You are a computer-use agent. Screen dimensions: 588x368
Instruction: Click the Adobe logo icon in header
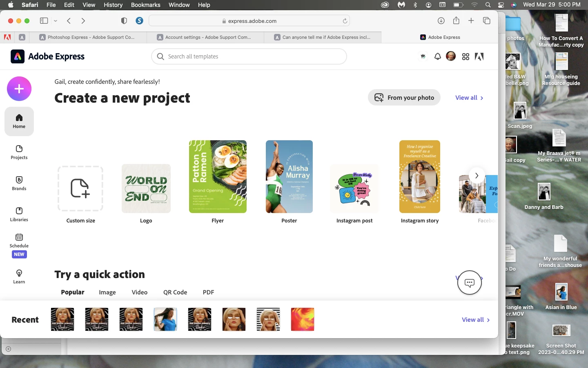tap(479, 56)
